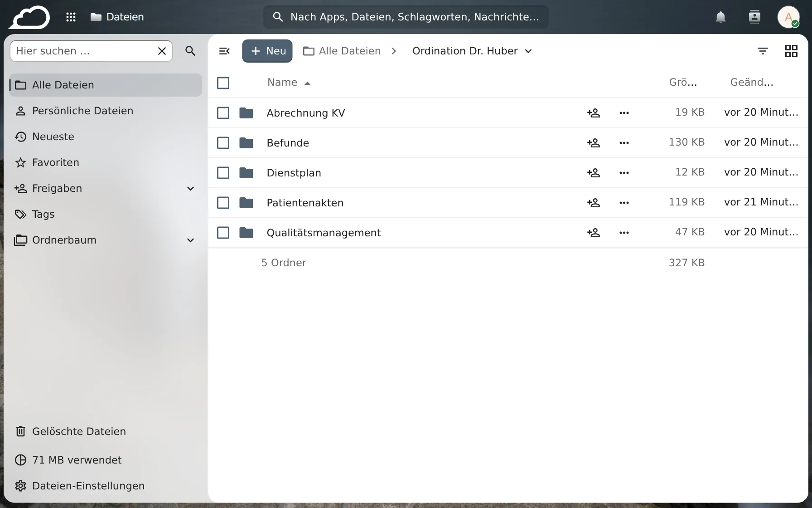Screen dimensions: 812x508
Task: Open the notifications bell
Action: [x=720, y=17]
